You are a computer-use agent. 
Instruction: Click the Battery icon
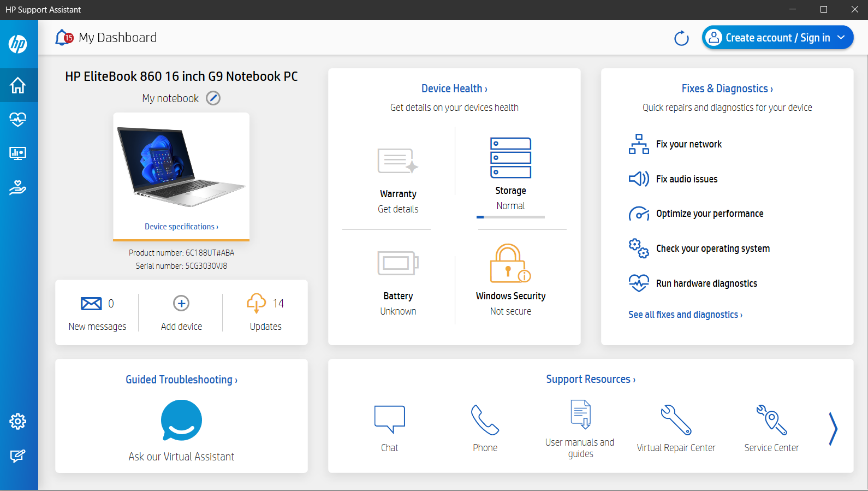click(x=398, y=263)
